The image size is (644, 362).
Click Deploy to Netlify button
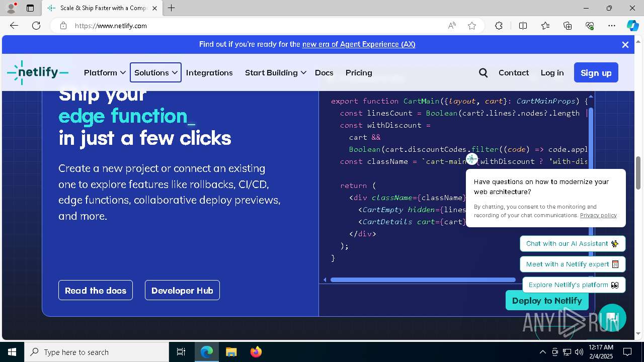pos(547,301)
